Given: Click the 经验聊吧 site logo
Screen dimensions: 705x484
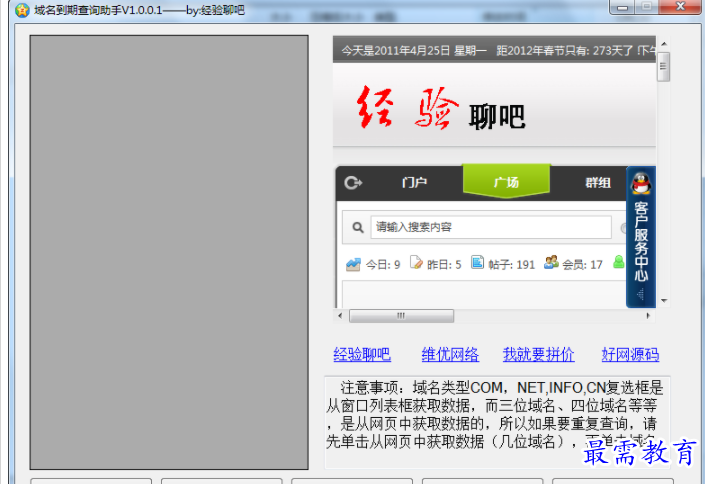Looking at the screenshot, I should click(441, 108).
